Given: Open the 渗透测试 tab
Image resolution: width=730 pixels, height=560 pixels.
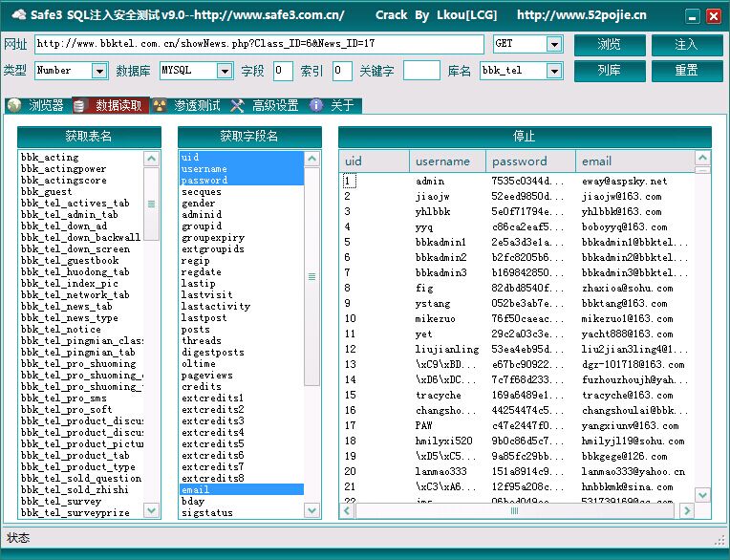Looking at the screenshot, I should coord(187,106).
